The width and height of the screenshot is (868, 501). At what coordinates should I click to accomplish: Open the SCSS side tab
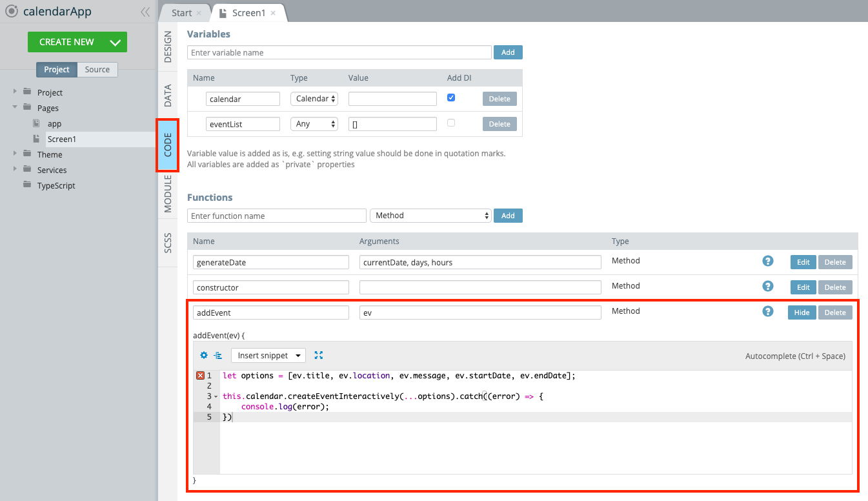168,241
